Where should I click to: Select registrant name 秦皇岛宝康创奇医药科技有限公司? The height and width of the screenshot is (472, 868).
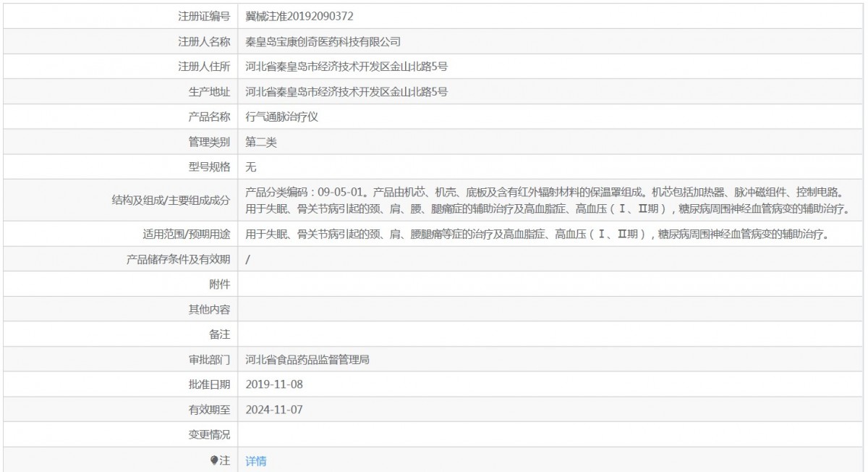323,42
